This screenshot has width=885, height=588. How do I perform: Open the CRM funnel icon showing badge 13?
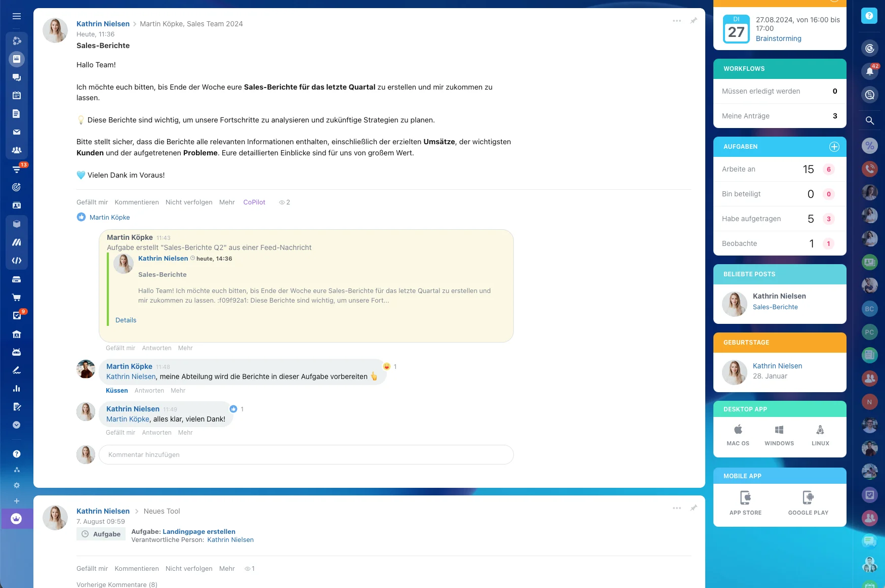click(17, 169)
